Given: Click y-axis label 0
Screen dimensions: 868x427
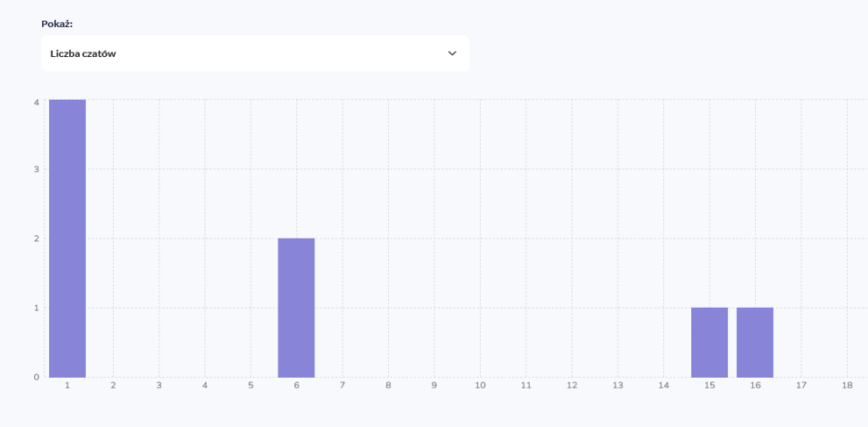Looking at the screenshot, I should coord(37,377).
